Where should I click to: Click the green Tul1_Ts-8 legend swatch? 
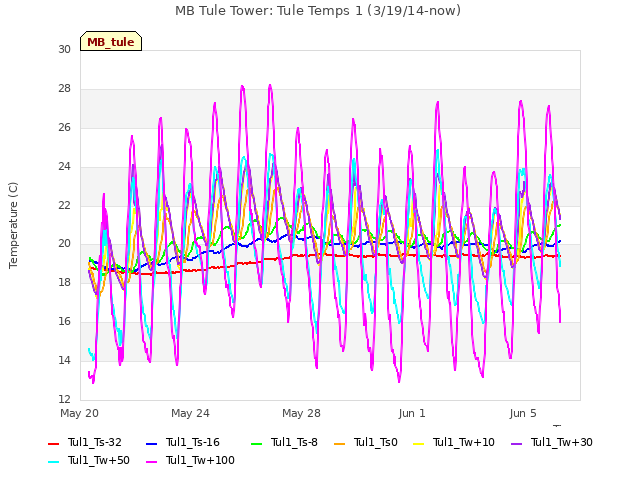coord(256,444)
